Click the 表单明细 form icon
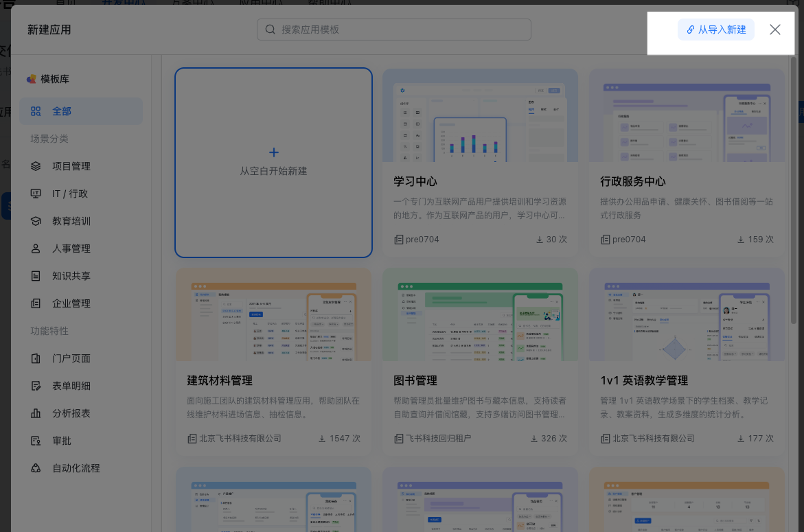Screen dimensions: 804x532 coord(36,386)
